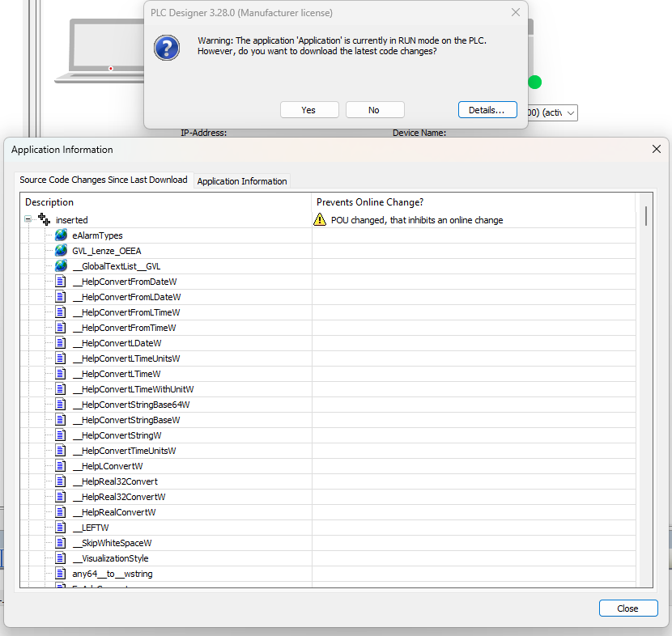The image size is (672, 636).
Task: Click the yellow warning icon in POU changed row
Action: (321, 220)
